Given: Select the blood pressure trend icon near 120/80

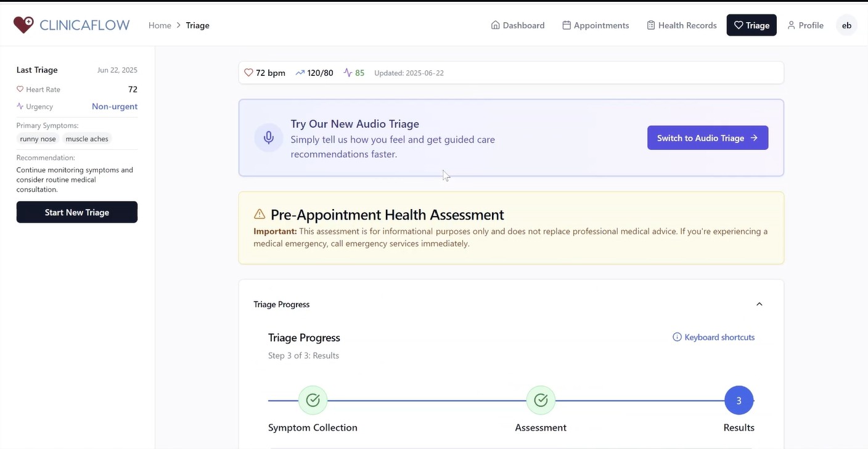Looking at the screenshot, I should tap(299, 72).
